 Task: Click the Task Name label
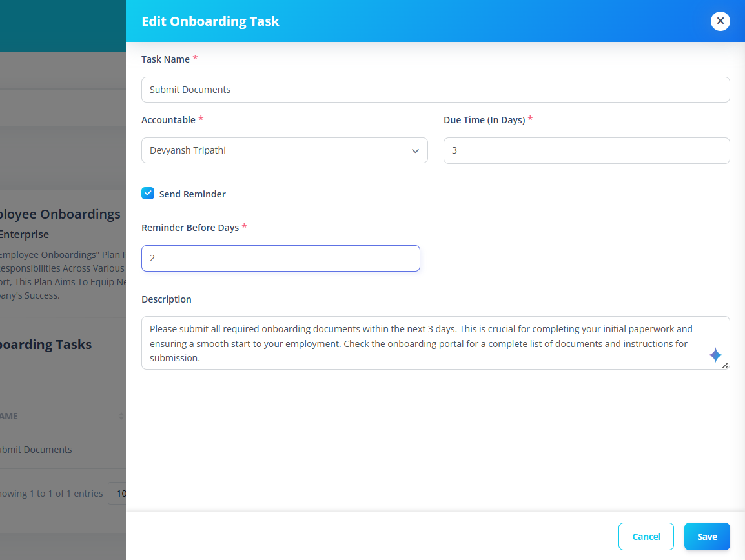(165, 59)
